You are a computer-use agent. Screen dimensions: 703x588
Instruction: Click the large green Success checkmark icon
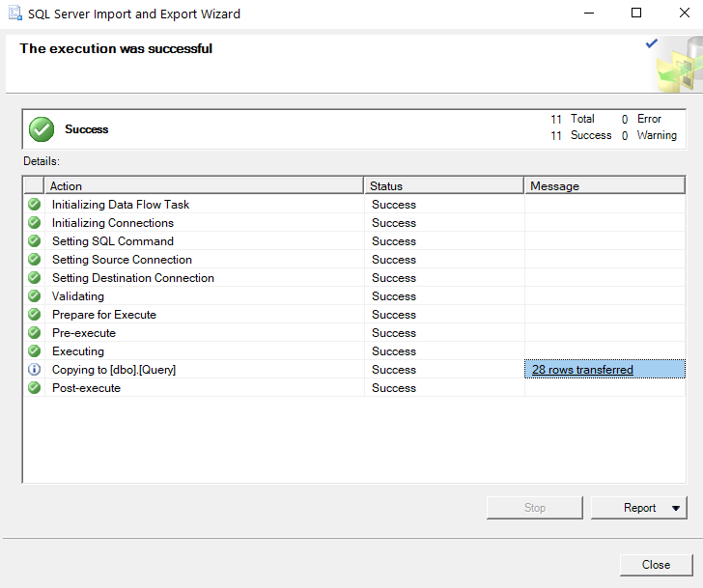point(42,129)
